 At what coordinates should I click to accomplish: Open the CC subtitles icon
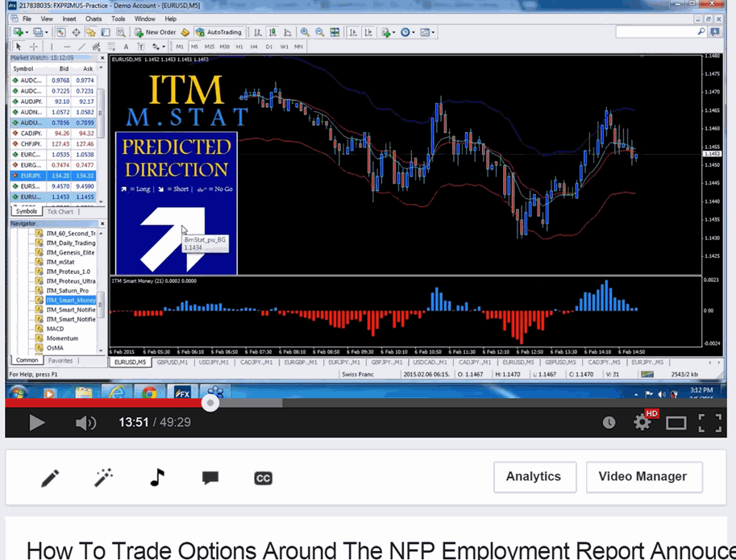click(x=263, y=478)
